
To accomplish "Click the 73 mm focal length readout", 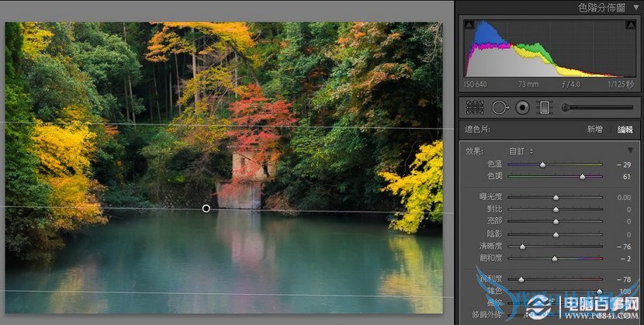I will pyautogui.click(x=528, y=84).
